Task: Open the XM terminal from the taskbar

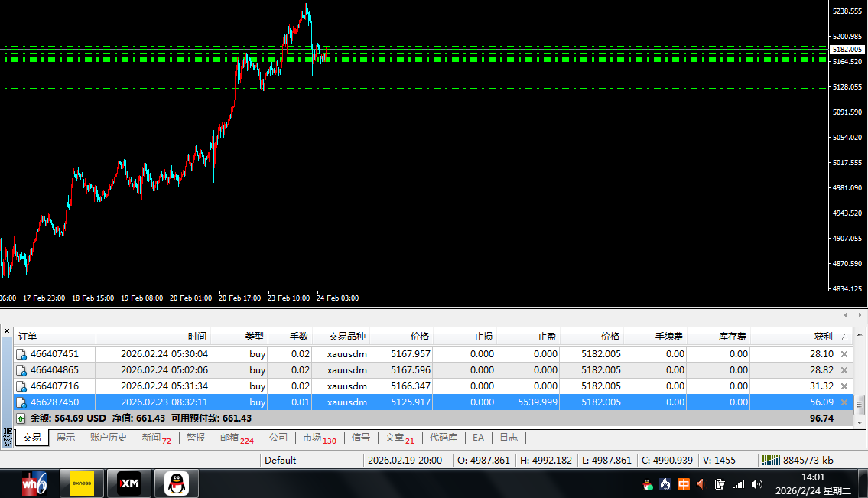Action: coord(128,483)
